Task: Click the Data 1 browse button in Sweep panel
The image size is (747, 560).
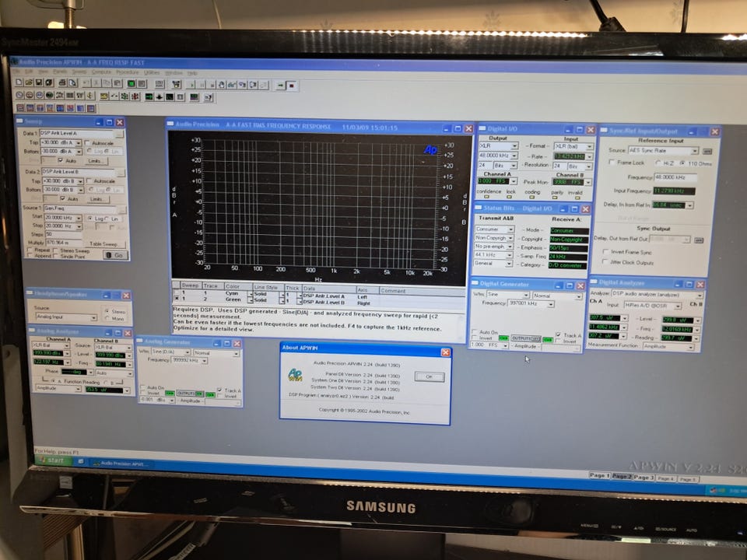Action: click(120, 133)
